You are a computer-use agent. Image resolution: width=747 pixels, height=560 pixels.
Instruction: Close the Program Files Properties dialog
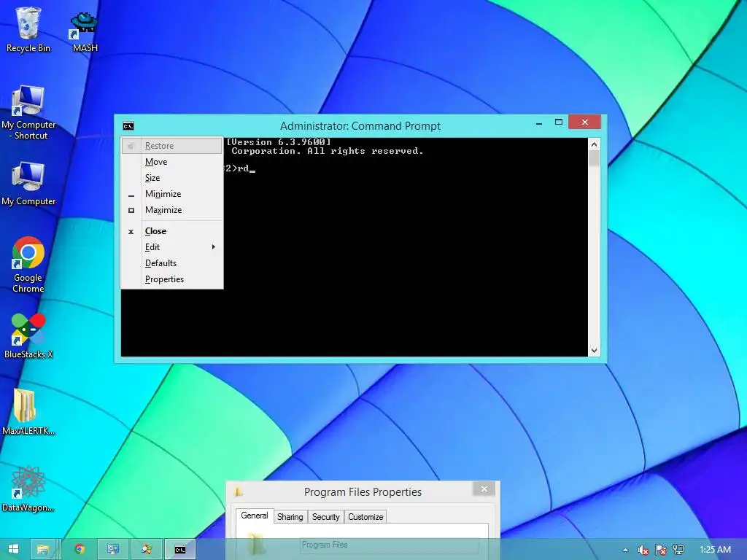coord(484,489)
